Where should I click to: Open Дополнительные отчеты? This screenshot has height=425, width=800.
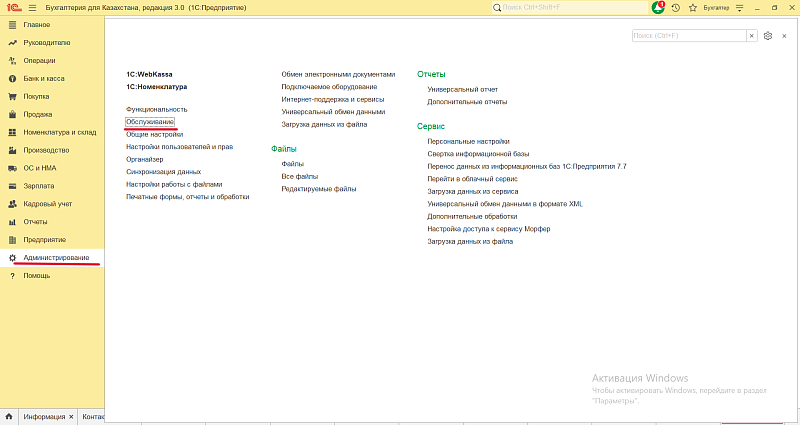(467, 102)
